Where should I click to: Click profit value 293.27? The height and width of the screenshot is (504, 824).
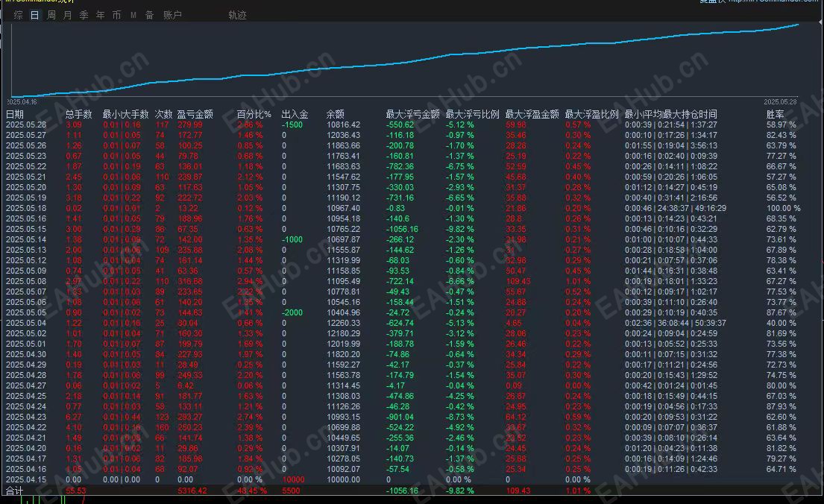tap(190, 417)
